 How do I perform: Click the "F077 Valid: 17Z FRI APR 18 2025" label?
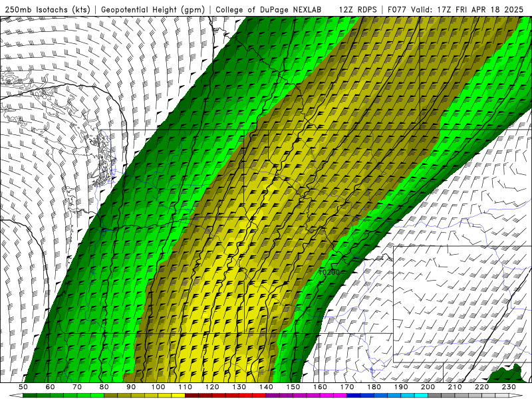tap(456, 9)
